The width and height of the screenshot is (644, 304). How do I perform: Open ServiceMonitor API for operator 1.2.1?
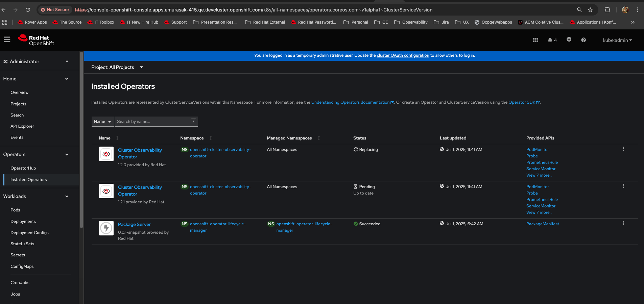coord(541,206)
